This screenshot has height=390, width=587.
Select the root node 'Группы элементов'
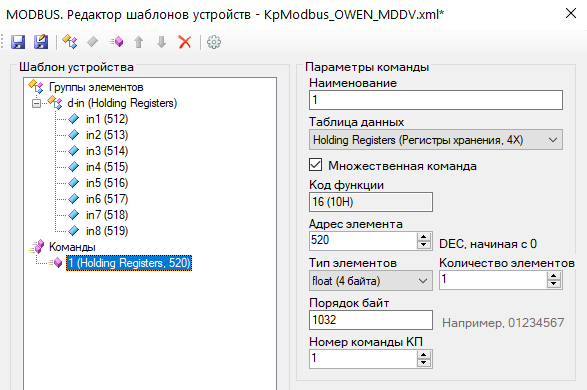coord(96,87)
